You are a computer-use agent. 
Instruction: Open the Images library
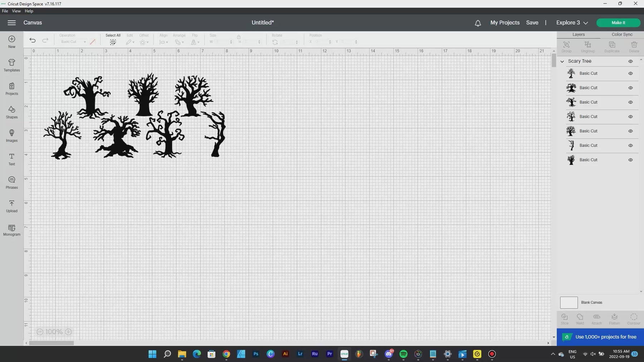[x=12, y=136]
